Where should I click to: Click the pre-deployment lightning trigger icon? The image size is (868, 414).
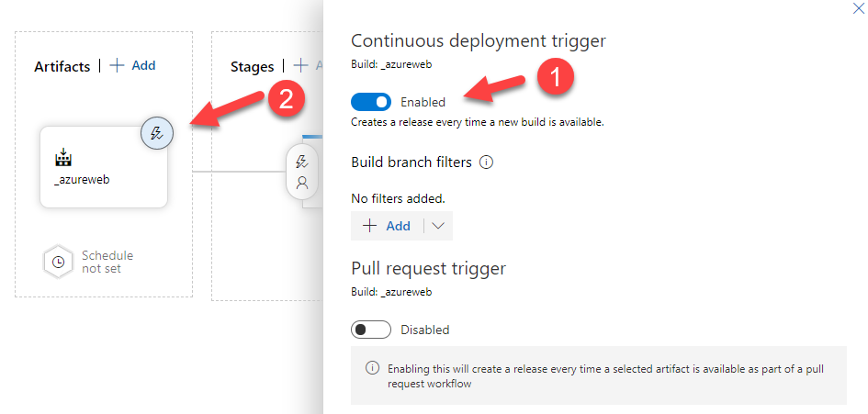pyautogui.click(x=302, y=161)
